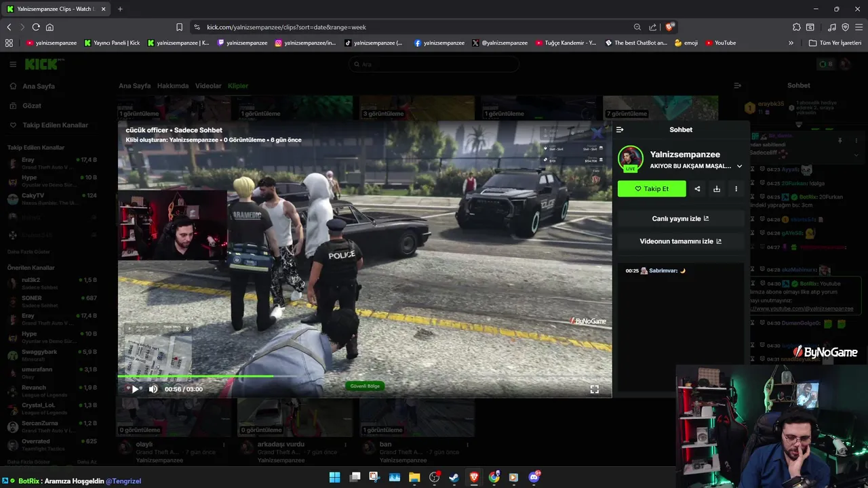The width and height of the screenshot is (868, 488).
Task: Open CakyTV followed channel
Action: (x=53, y=199)
